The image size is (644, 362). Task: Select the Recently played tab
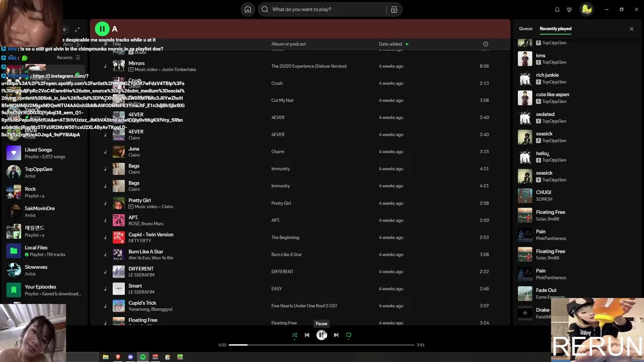point(555,29)
